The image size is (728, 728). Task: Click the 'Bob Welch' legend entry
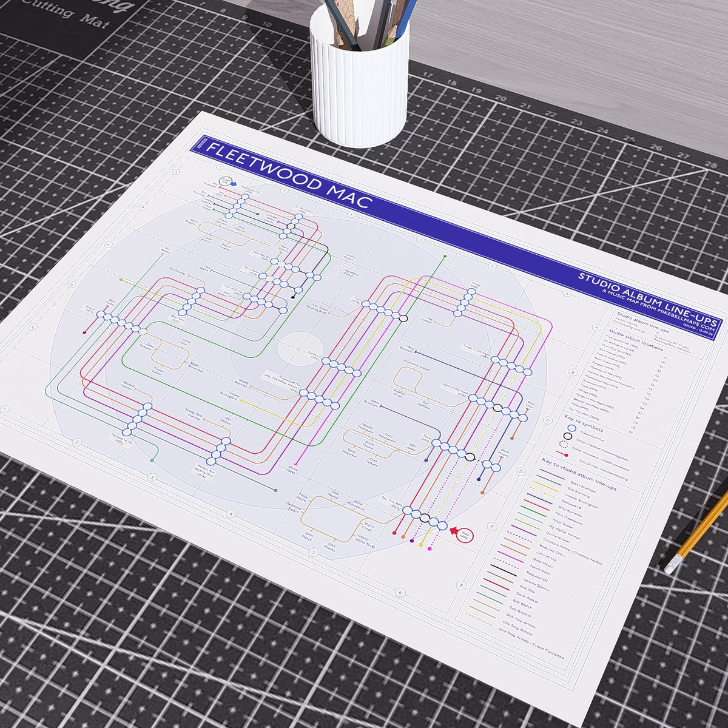coord(522,604)
